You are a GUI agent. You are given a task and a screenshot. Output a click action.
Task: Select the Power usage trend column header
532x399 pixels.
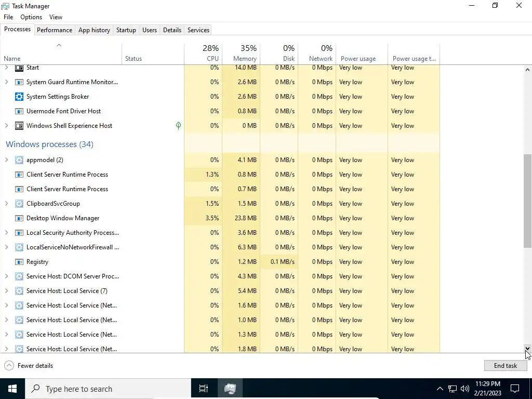tap(414, 54)
